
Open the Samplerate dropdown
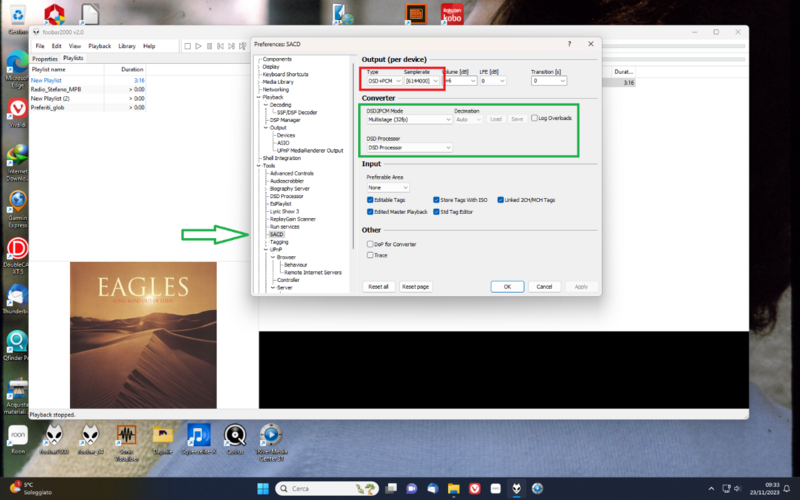421,81
